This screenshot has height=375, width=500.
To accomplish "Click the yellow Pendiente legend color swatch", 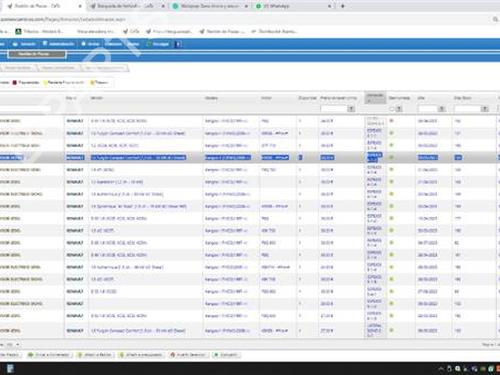I will (45, 82).
